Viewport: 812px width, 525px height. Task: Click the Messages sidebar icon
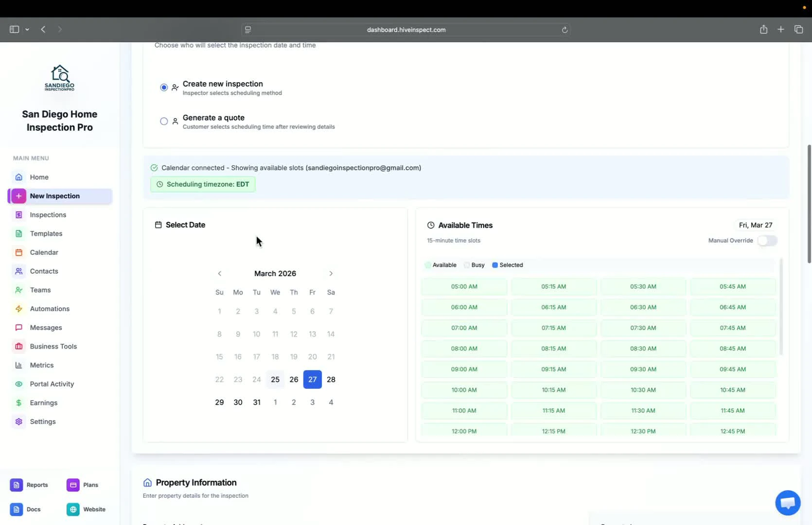18,328
